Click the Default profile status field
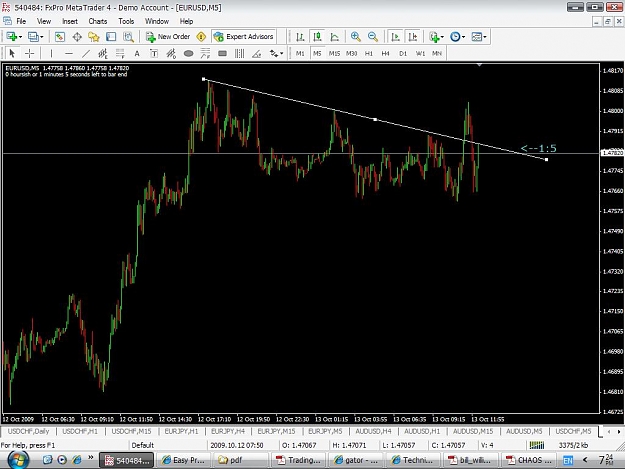This screenshot has width=625, height=469. (x=167, y=445)
